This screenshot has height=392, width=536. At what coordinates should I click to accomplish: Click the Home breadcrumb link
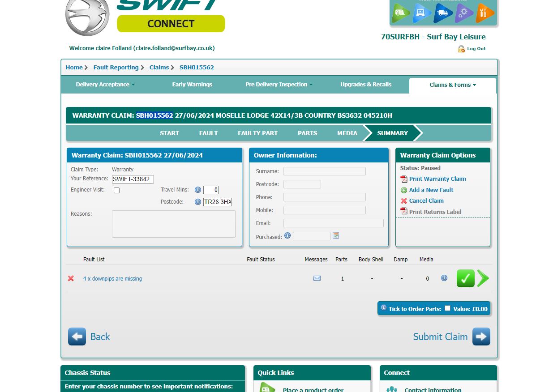click(74, 67)
